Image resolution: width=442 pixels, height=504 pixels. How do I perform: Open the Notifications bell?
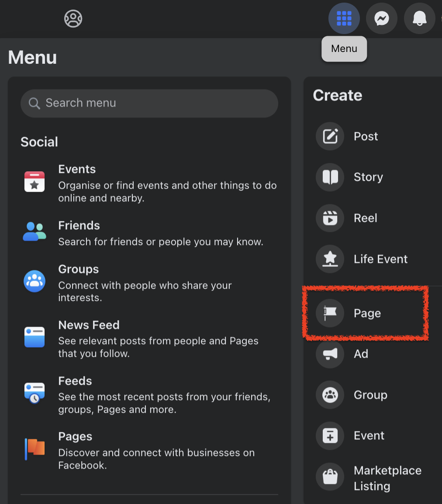[x=419, y=18]
